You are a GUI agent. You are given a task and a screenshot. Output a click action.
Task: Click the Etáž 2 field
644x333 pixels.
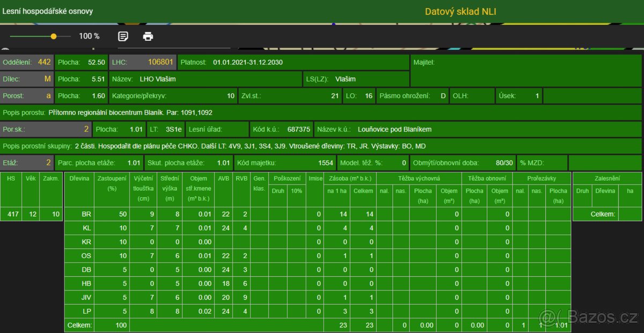tap(27, 162)
